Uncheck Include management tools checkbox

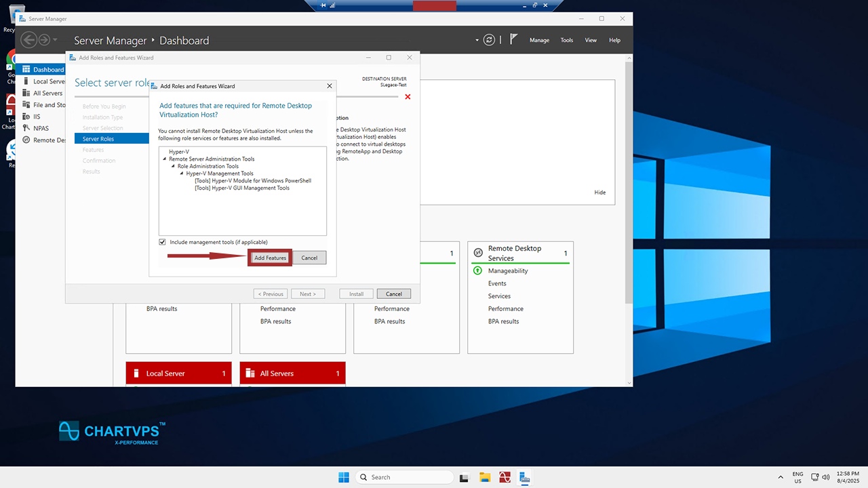click(162, 242)
